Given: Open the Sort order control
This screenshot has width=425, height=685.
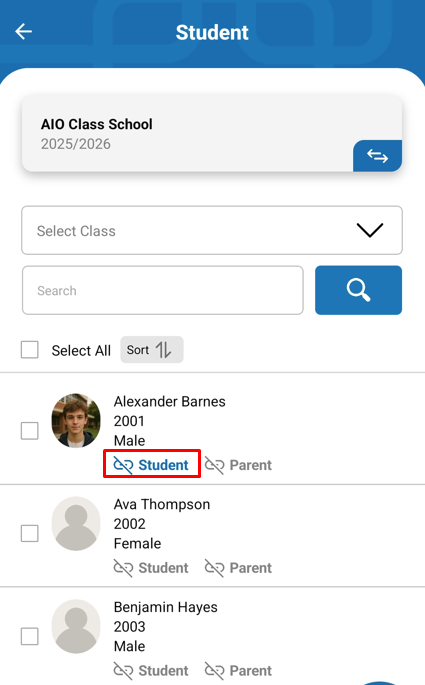Looking at the screenshot, I should (x=152, y=349).
